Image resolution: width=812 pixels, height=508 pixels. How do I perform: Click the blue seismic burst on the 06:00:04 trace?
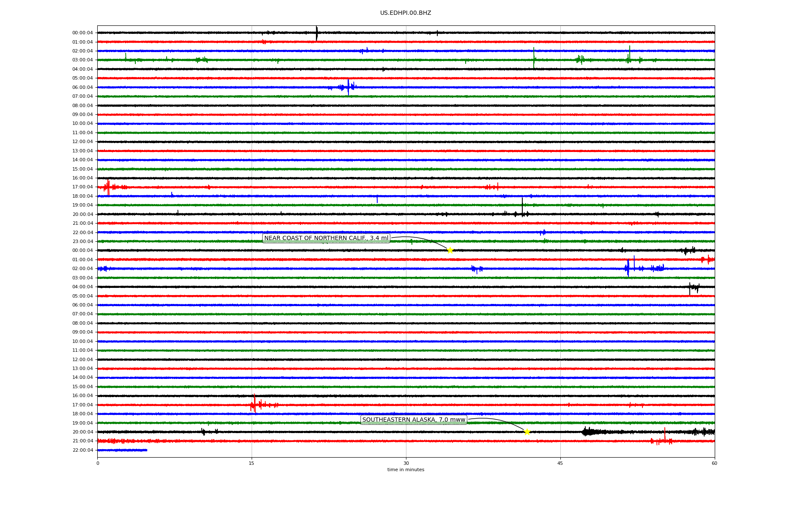(348, 87)
